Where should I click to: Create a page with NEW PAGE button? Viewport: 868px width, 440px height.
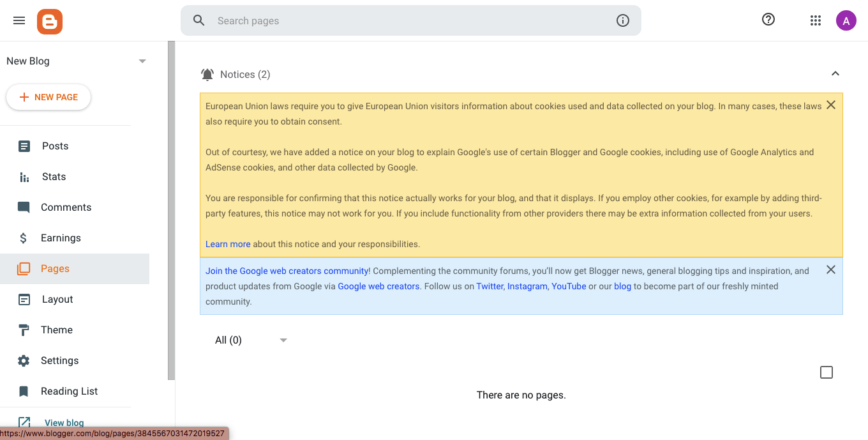pyautogui.click(x=49, y=97)
